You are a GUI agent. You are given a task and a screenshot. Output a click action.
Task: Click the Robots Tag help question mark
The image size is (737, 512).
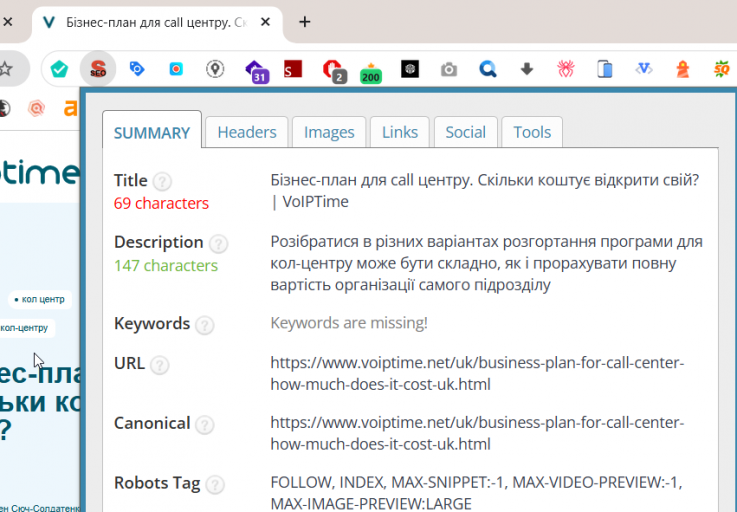(x=215, y=484)
